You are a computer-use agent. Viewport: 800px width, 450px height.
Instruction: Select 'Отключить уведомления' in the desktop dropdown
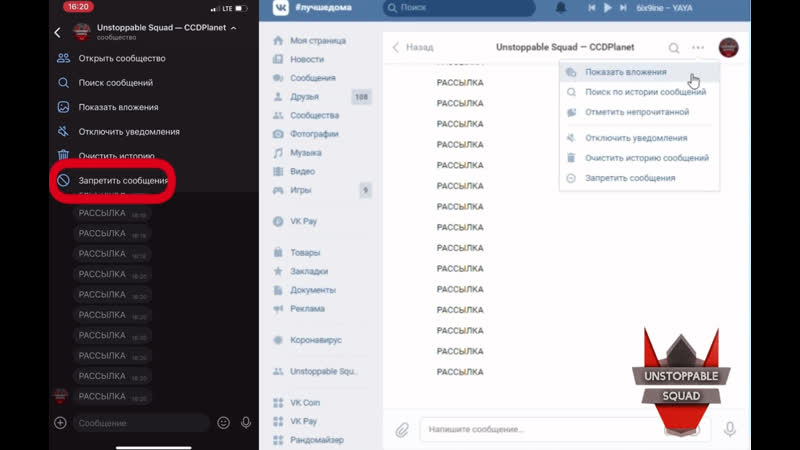pos(639,138)
